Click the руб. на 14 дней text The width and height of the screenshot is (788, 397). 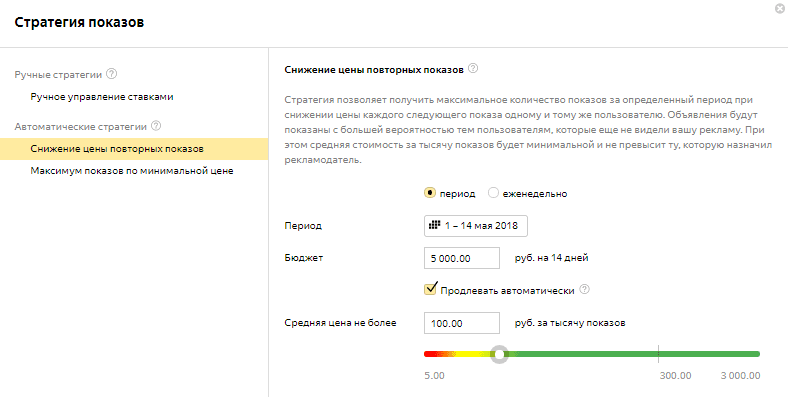[x=551, y=258]
